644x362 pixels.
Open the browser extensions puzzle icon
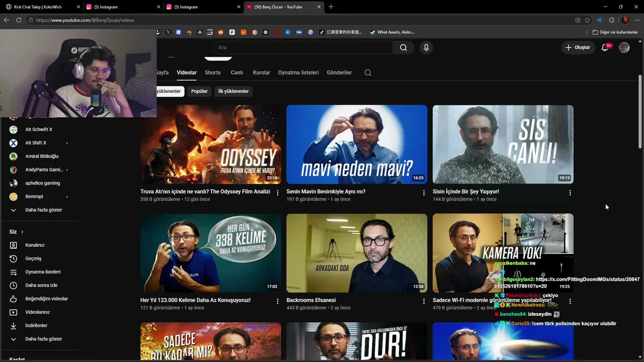click(611, 20)
